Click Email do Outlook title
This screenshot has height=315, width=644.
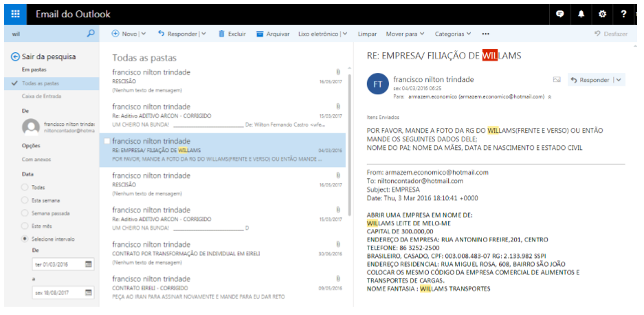pyautogui.click(x=73, y=14)
